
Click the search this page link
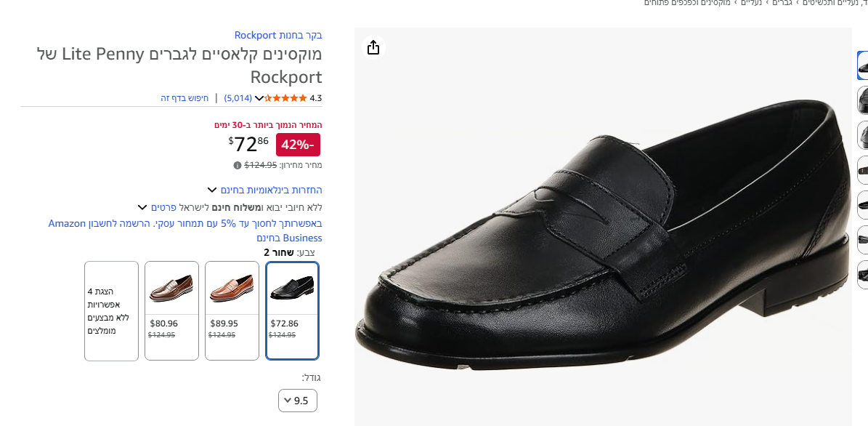[x=184, y=98]
